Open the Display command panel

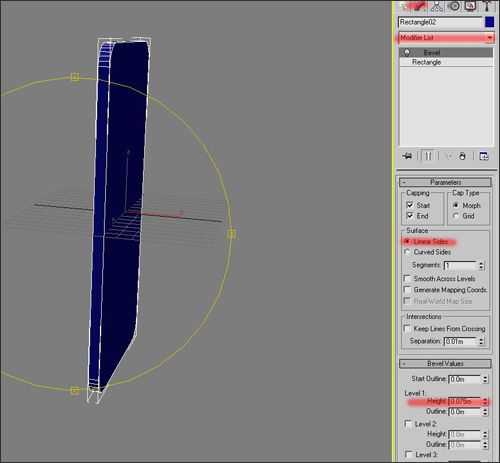471,6
